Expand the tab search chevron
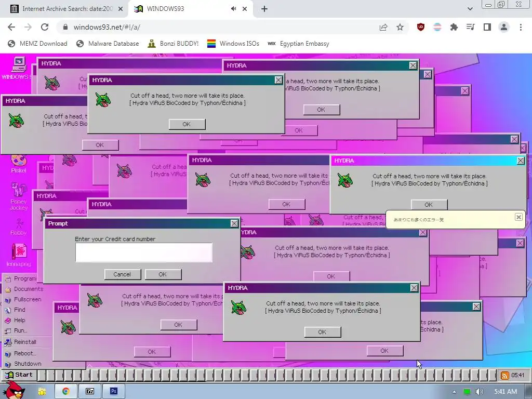 click(x=470, y=9)
